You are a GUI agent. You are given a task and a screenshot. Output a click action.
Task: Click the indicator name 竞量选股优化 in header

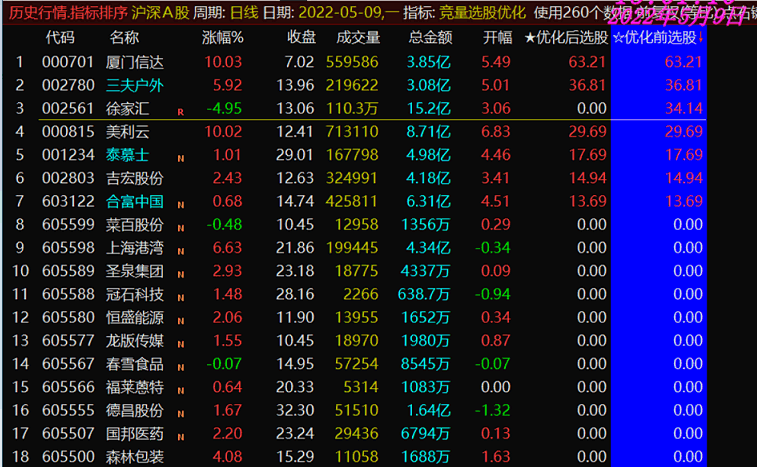(x=482, y=13)
